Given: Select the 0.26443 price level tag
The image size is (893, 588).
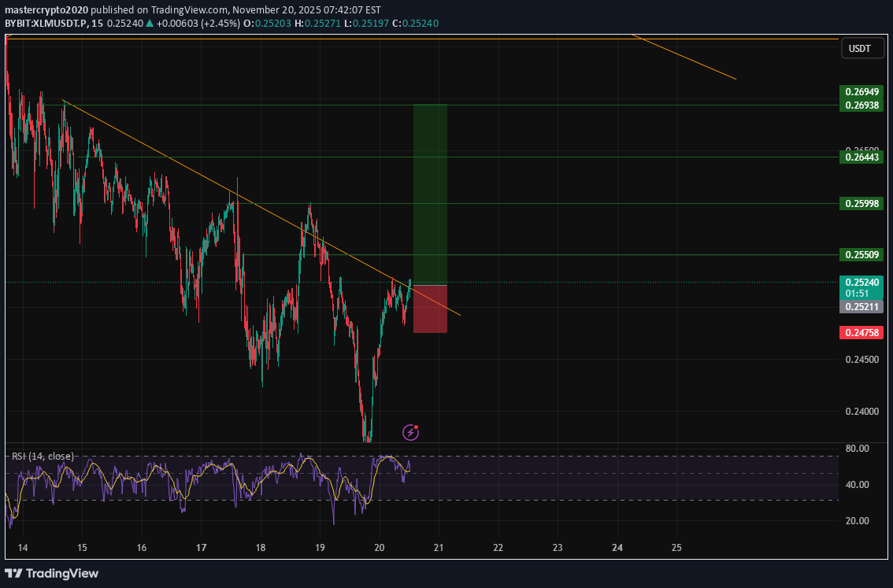Looking at the screenshot, I should point(861,157).
